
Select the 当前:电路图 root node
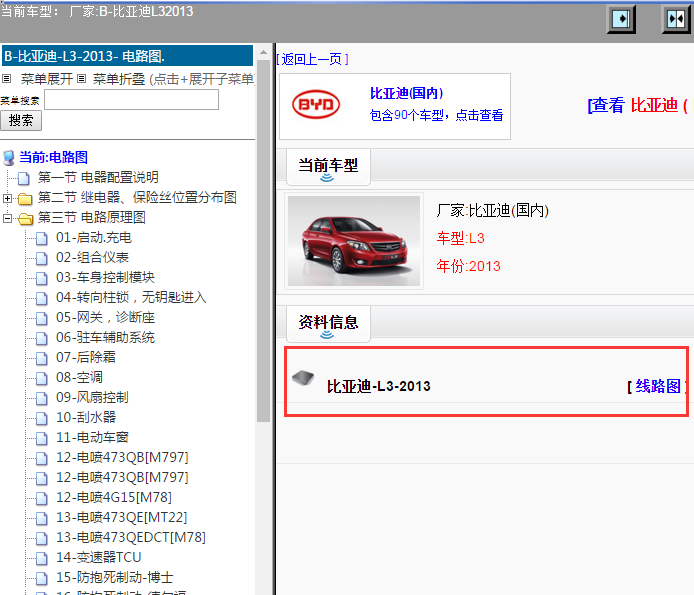[54, 158]
